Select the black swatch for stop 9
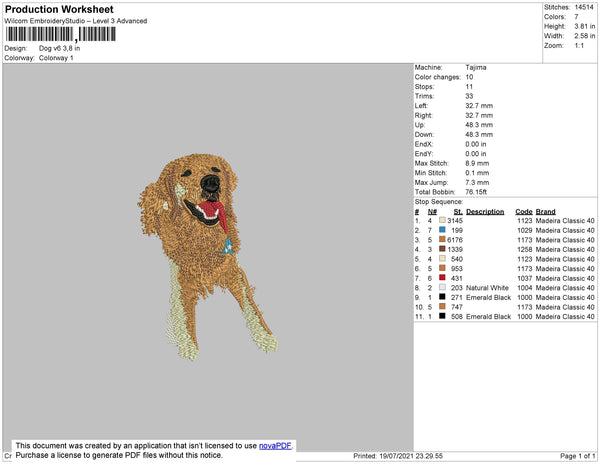Viewport: 600px width, 464px height. click(x=442, y=297)
